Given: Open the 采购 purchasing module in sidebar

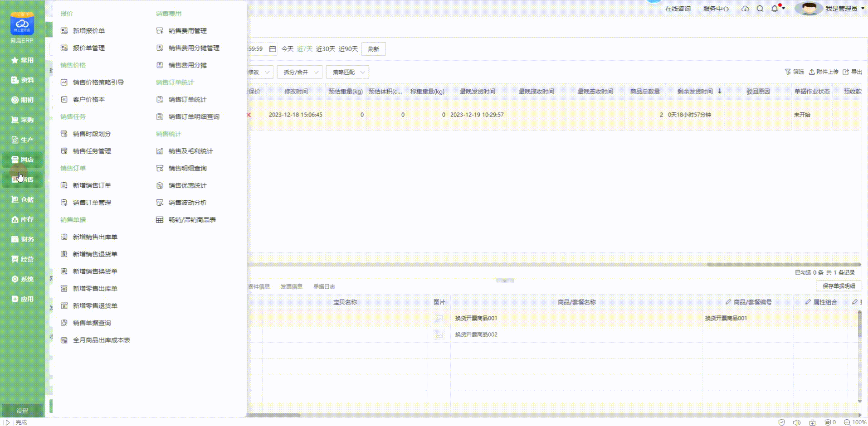Looking at the screenshot, I should click(x=22, y=120).
